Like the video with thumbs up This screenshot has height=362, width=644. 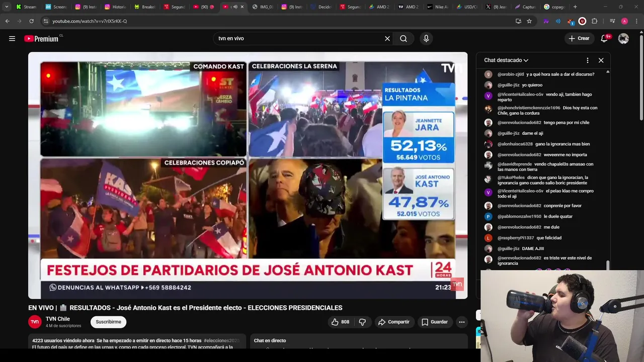(340, 322)
